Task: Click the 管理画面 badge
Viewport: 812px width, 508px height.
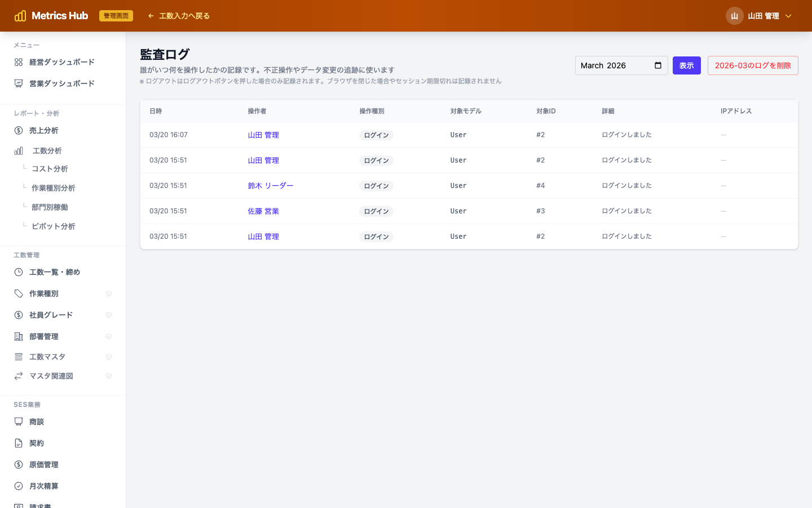Action: click(116, 16)
